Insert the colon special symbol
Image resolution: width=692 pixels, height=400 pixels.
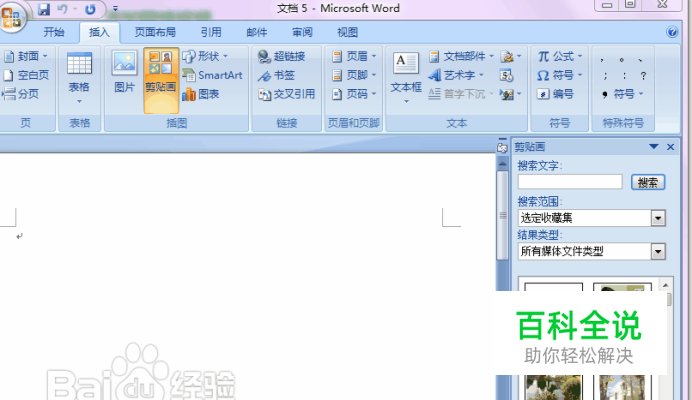624,75
